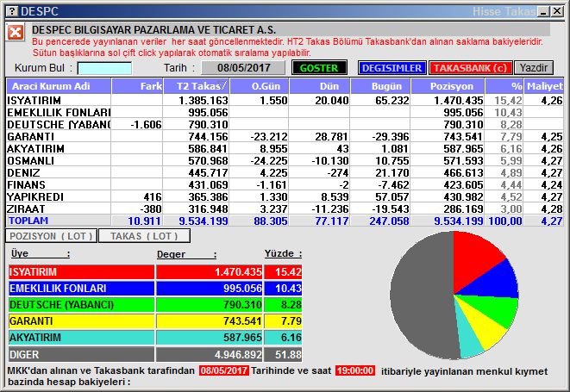Select the DENIZ row
This screenshot has width=570, height=392.
point(285,172)
